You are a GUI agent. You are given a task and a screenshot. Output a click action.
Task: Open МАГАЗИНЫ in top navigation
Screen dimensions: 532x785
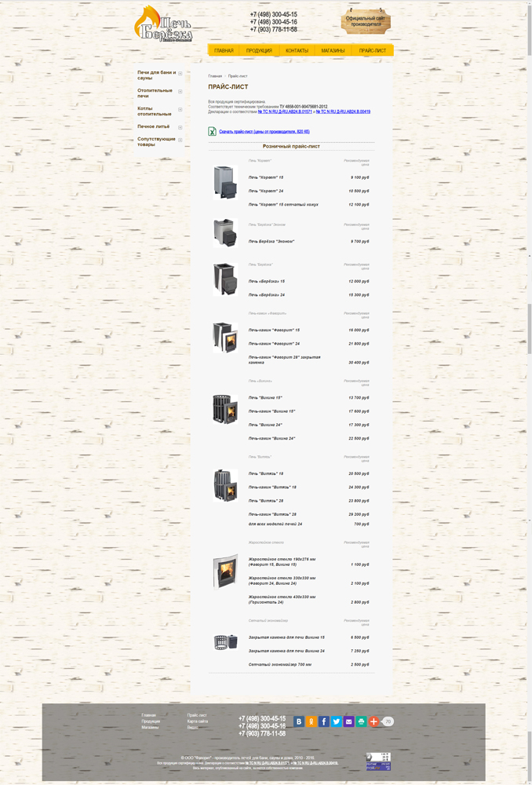[x=333, y=50]
